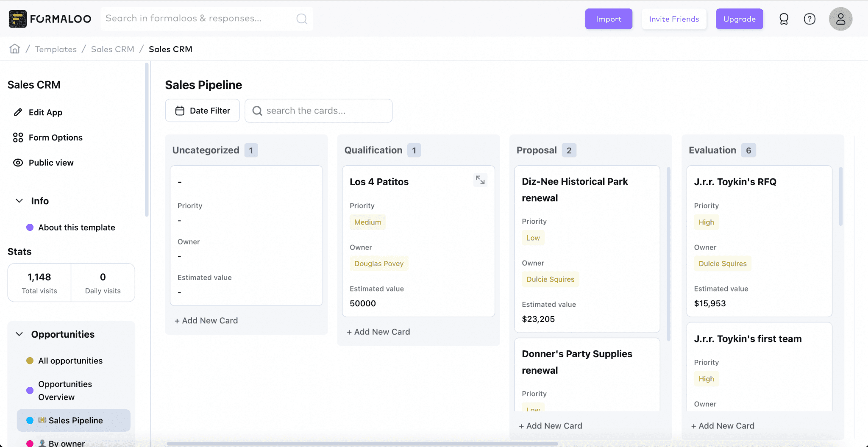Image resolution: width=868 pixels, height=447 pixels.
Task: Go to Templates breadcrumb
Action: (56, 49)
